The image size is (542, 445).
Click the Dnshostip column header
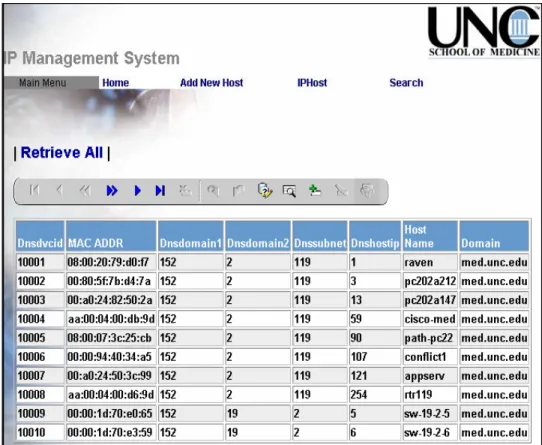(x=375, y=236)
